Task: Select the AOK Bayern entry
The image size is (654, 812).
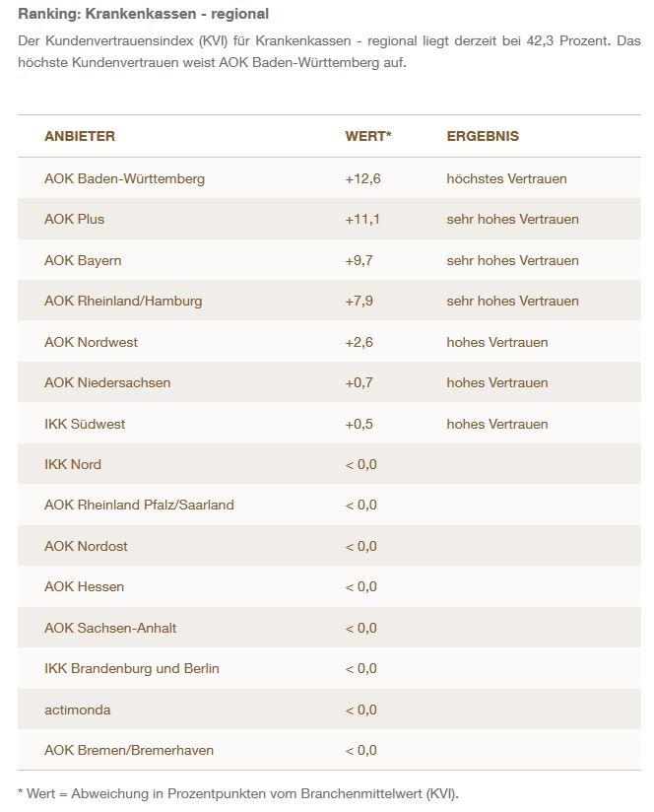Action: pos(83,260)
